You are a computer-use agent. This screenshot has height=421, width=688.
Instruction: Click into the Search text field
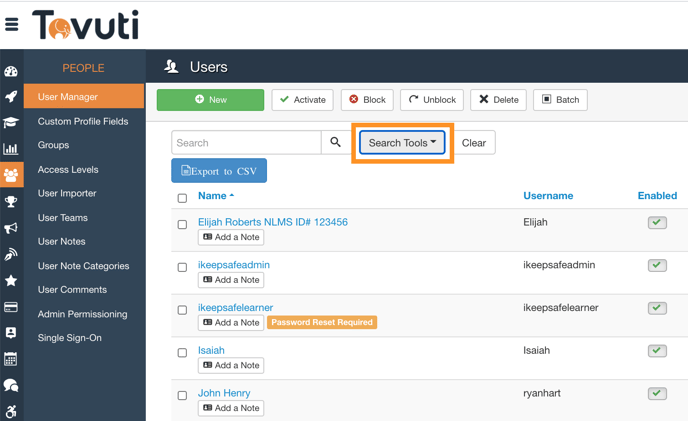246,143
